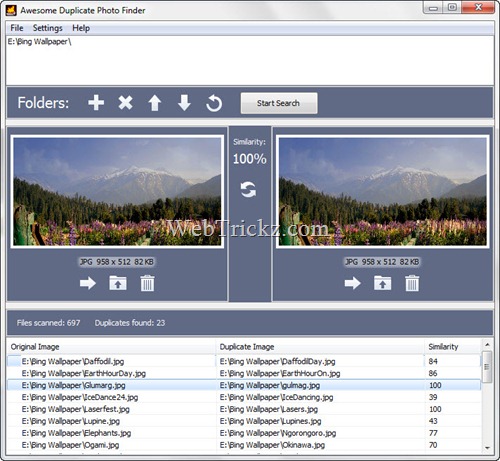Click Lasers.jpg duplicate entry
Screen dimensions: 500x461
click(x=269, y=409)
